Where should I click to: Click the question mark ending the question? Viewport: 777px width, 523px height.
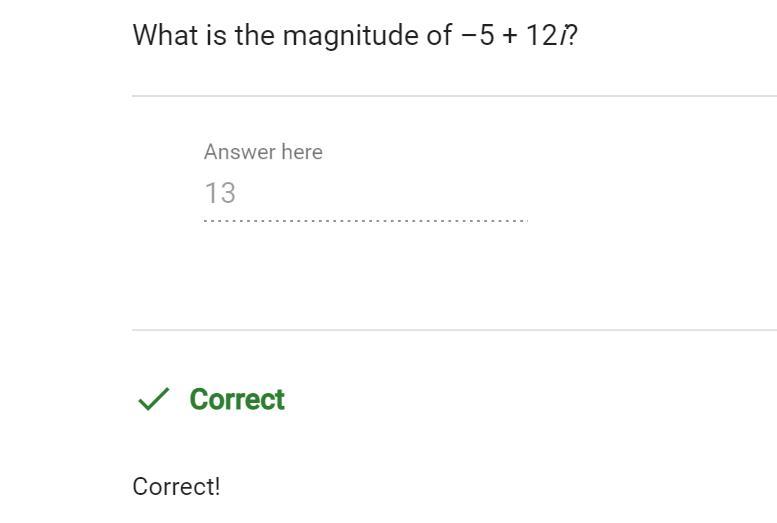pyautogui.click(x=572, y=36)
